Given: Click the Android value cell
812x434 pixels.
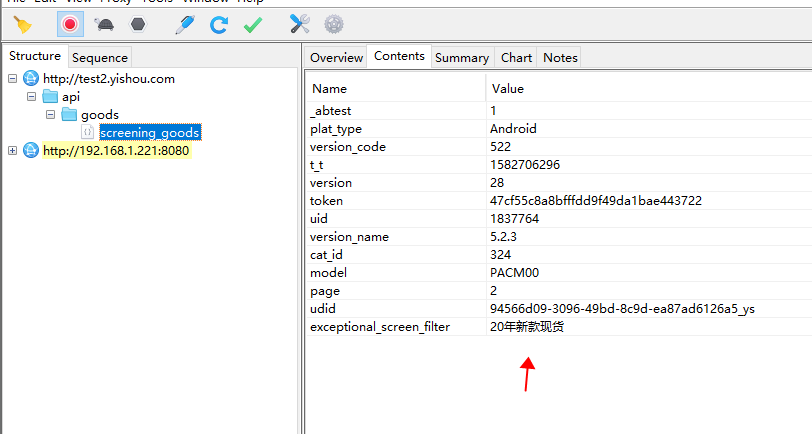Looking at the screenshot, I should [513, 129].
